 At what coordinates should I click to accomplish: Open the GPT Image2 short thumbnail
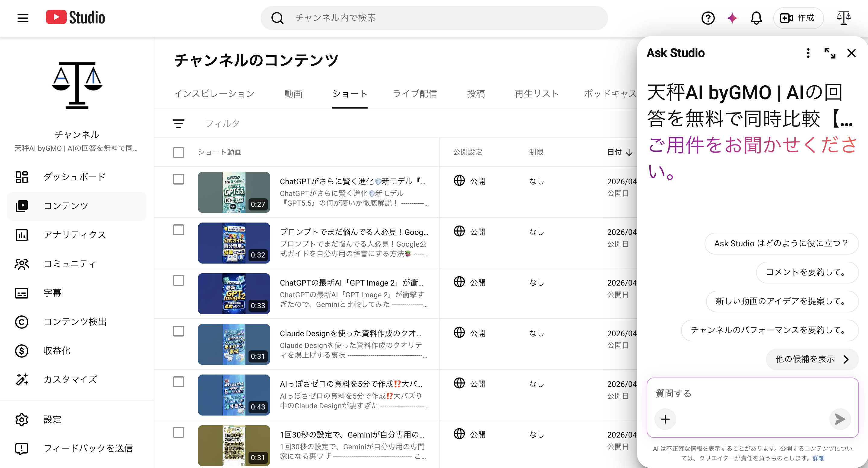coord(234,294)
